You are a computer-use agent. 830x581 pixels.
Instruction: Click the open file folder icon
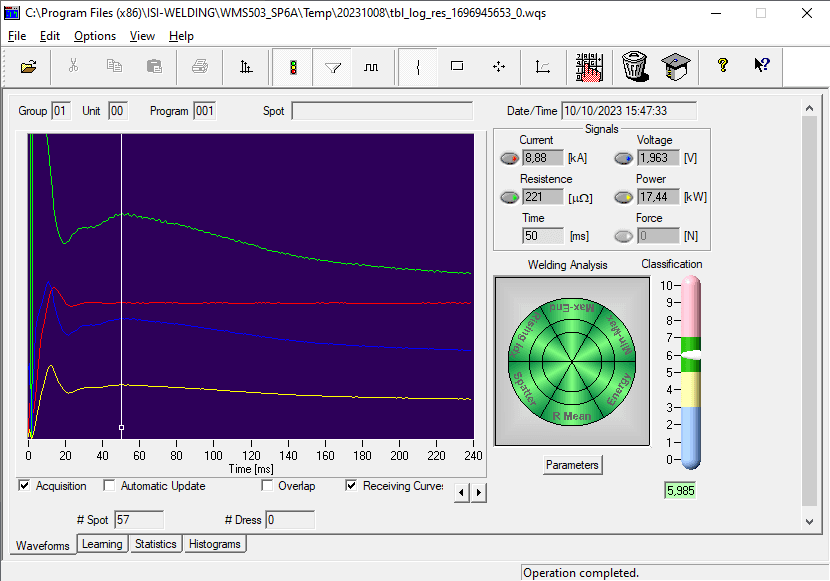[x=29, y=67]
